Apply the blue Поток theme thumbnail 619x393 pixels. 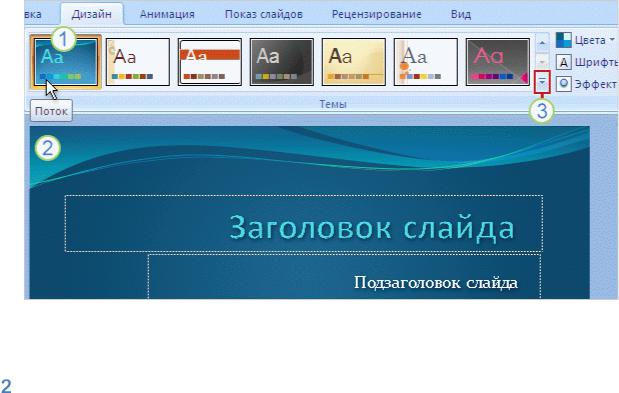point(66,62)
